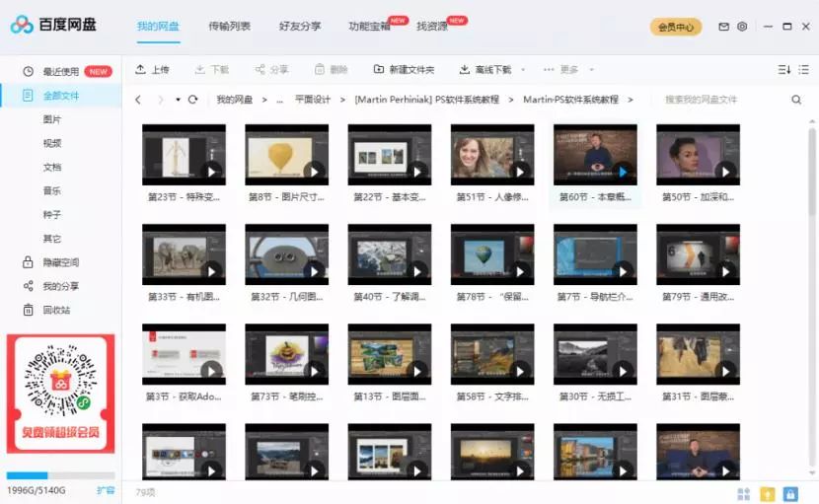Click the download icon labeled 下载
Viewport: 819px width, 504px height.
point(199,69)
